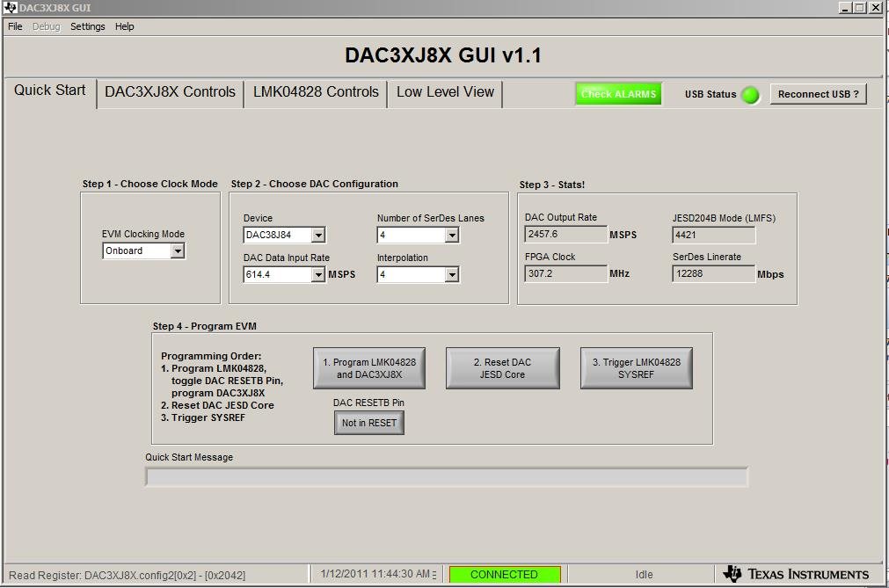Open the DAC Data Input Rate dropdown arrow

coord(318,275)
